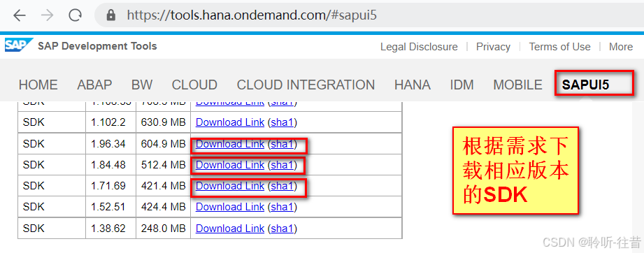Click the SAP logo
Viewport: 644px width, 253px height.
[17, 45]
